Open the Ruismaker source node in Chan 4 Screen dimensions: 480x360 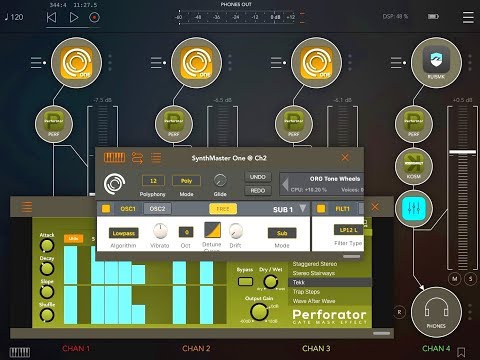pos(436,63)
